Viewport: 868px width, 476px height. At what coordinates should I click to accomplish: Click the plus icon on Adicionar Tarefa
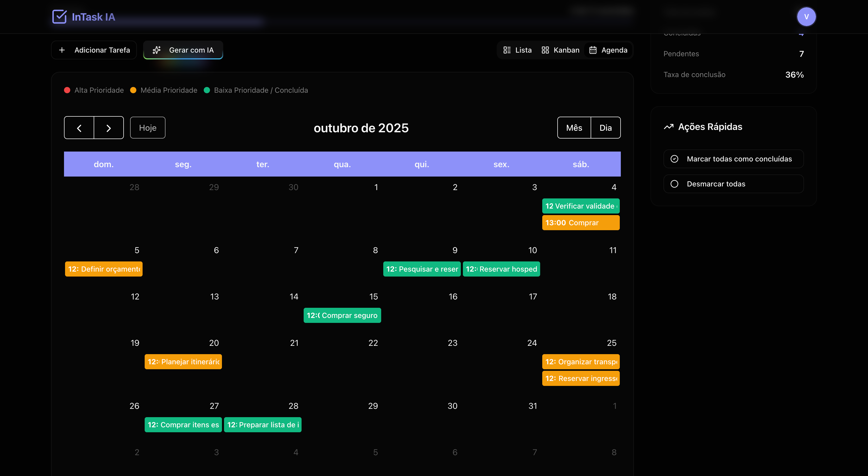tap(62, 50)
